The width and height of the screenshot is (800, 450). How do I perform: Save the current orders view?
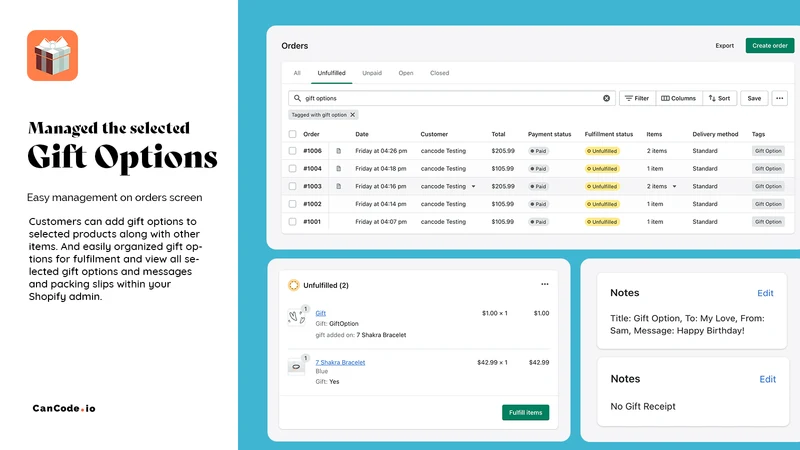click(754, 98)
